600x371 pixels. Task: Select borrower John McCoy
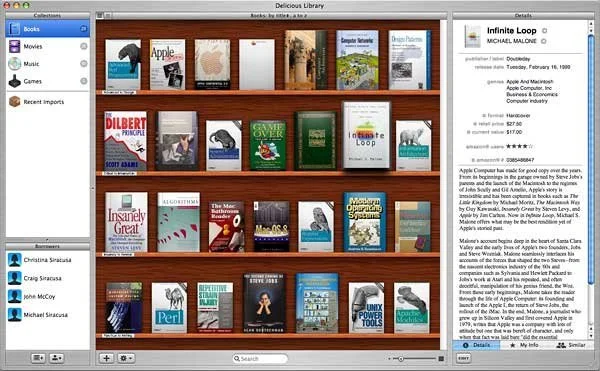tap(47, 296)
